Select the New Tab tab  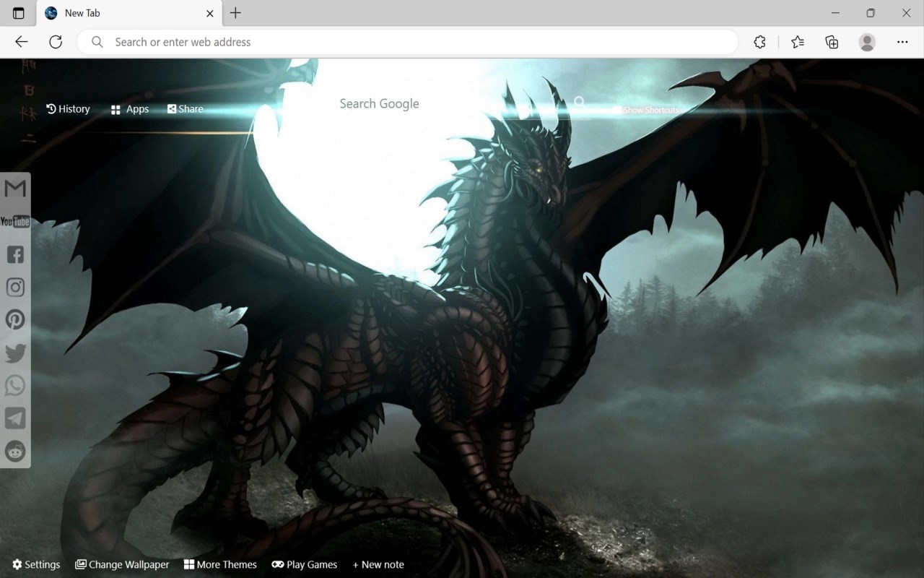click(128, 13)
